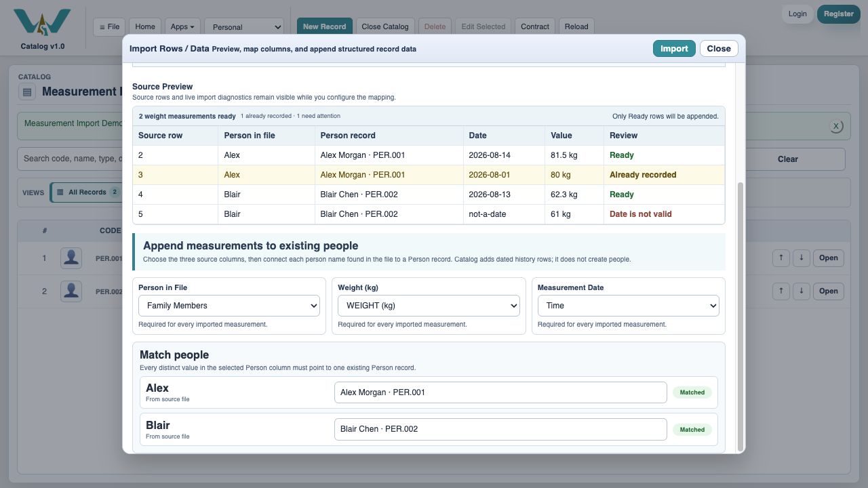Click the New Record button
This screenshot has height=488, width=868.
click(324, 26)
